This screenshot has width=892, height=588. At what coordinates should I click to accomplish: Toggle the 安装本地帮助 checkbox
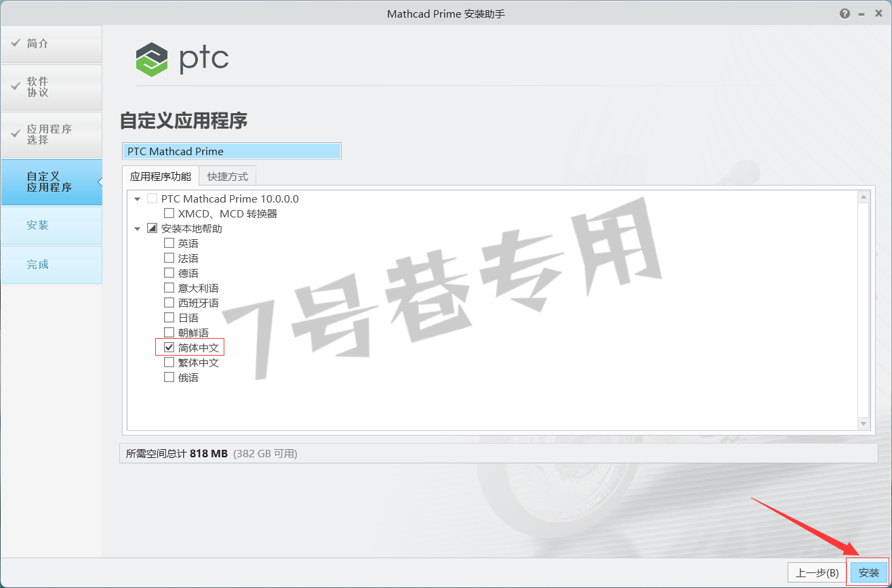click(152, 228)
